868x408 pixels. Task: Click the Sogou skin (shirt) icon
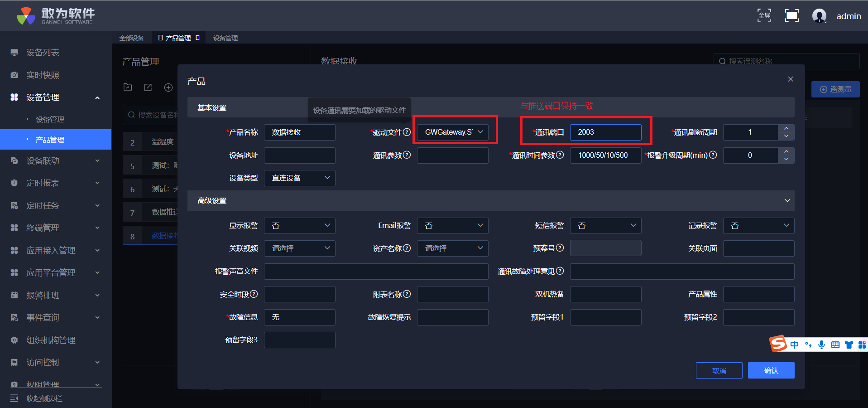849,345
